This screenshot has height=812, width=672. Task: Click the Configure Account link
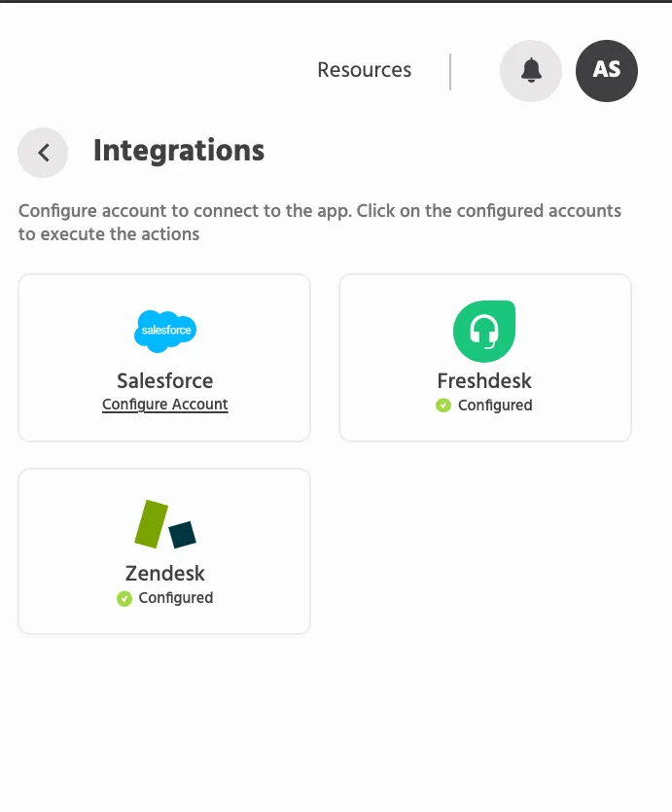[x=164, y=405]
